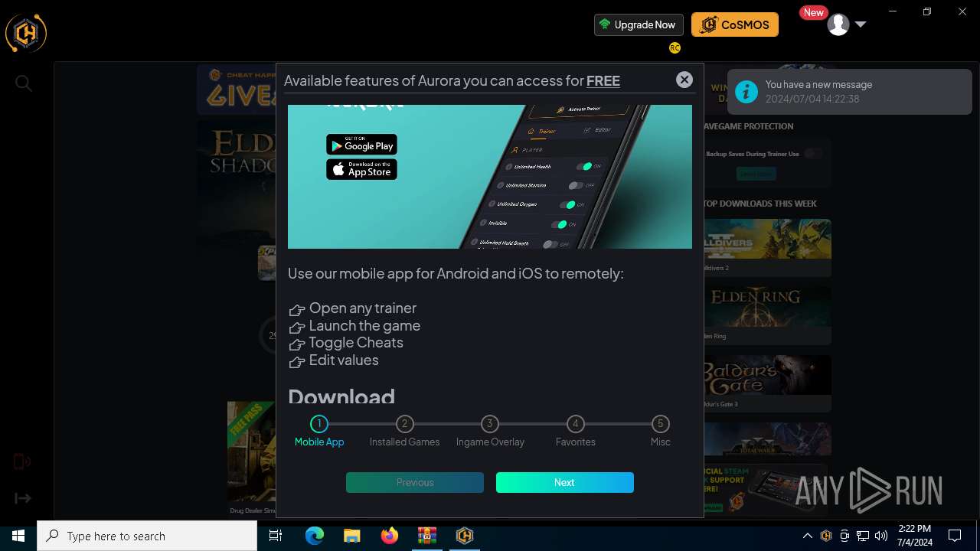Image resolution: width=980 pixels, height=551 pixels.
Task: Click the small RC badge icon
Action: coord(675,47)
